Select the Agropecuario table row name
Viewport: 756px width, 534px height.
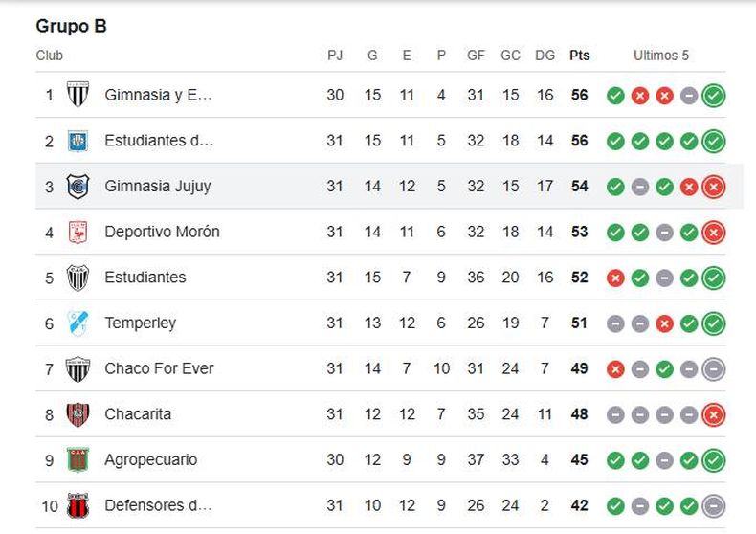pyautogui.click(x=151, y=459)
